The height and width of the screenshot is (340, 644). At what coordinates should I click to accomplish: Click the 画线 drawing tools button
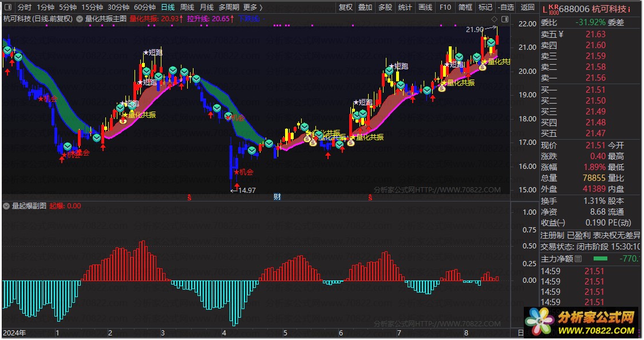pos(425,7)
